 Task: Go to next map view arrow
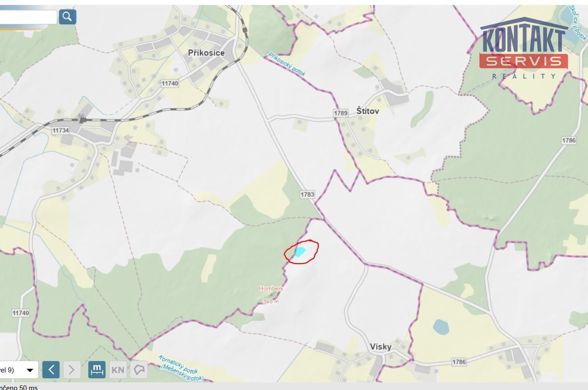tap(72, 370)
